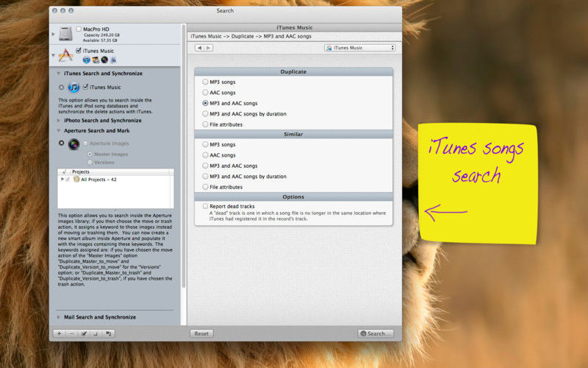This screenshot has height=368, width=588.
Task: Select Similar MP3 and AAC songs option
Action: tap(205, 166)
